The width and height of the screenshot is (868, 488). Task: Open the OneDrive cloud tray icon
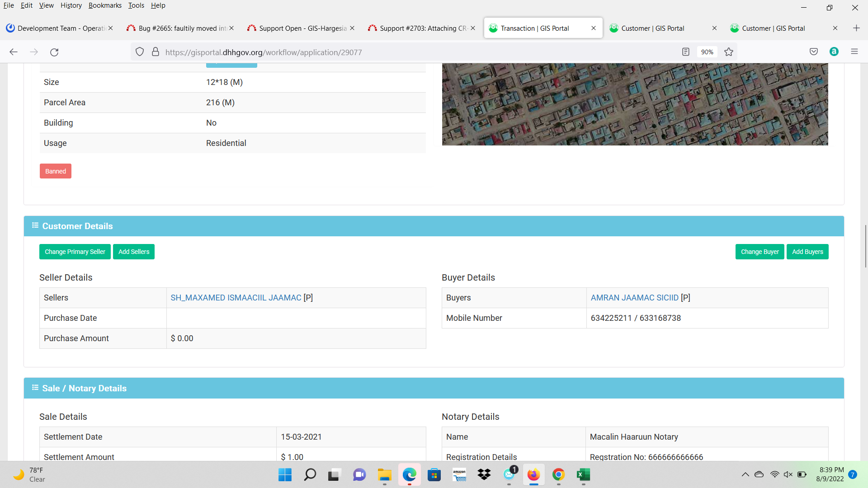point(759,474)
